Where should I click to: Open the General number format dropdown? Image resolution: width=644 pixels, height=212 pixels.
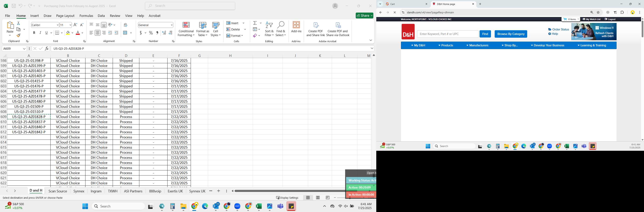tap(171, 25)
